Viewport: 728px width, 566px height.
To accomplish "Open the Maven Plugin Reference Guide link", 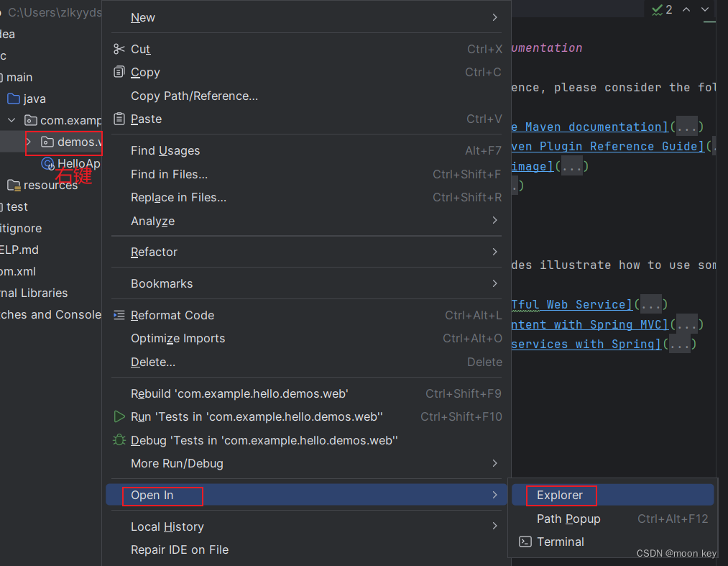I will click(x=608, y=147).
